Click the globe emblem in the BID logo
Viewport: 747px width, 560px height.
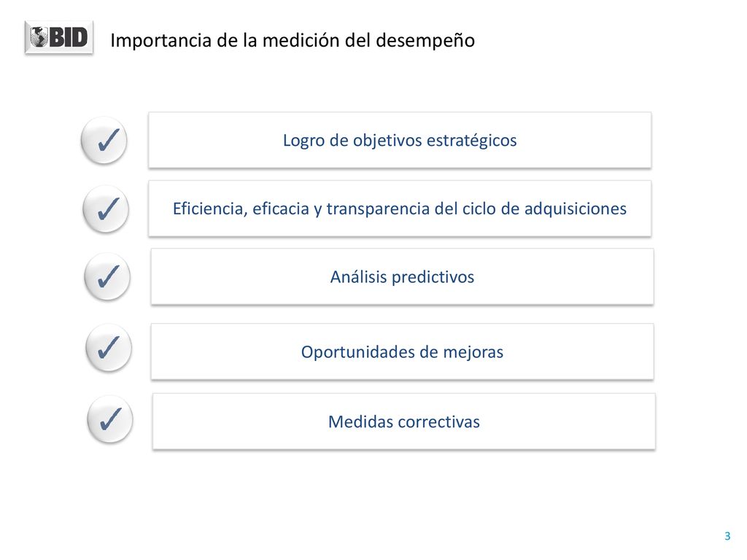39,37
